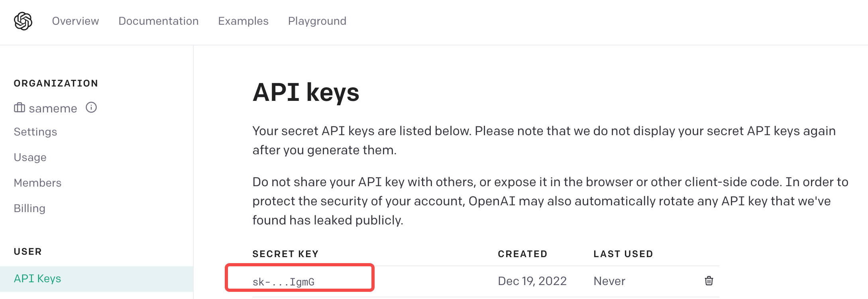The width and height of the screenshot is (868, 299).
Task: Click the OpenAI logo icon
Action: tap(23, 21)
